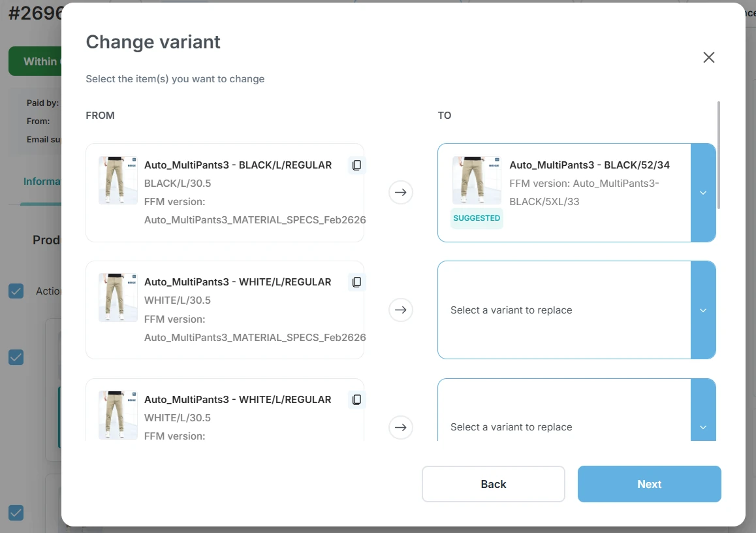Click the SUGGESTED badge on target variant

[477, 218]
